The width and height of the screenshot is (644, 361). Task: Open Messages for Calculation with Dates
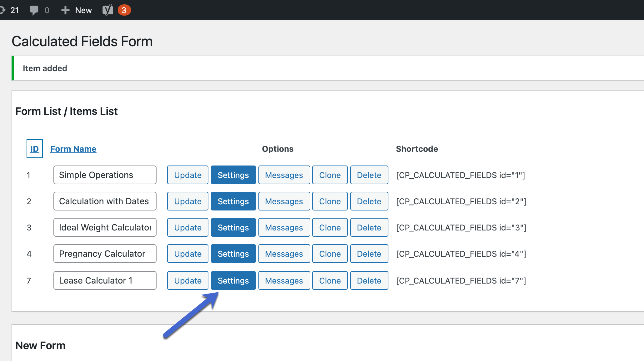284,201
